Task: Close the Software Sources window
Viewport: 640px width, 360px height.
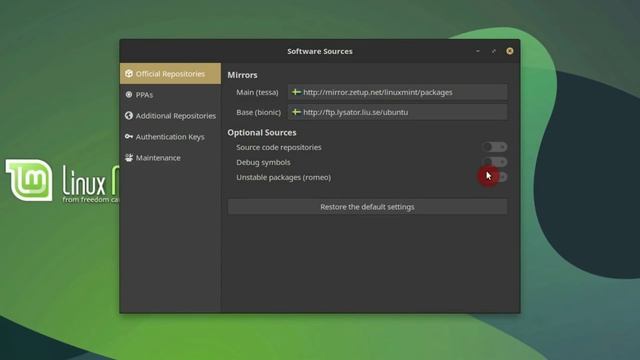Action: tap(510, 51)
